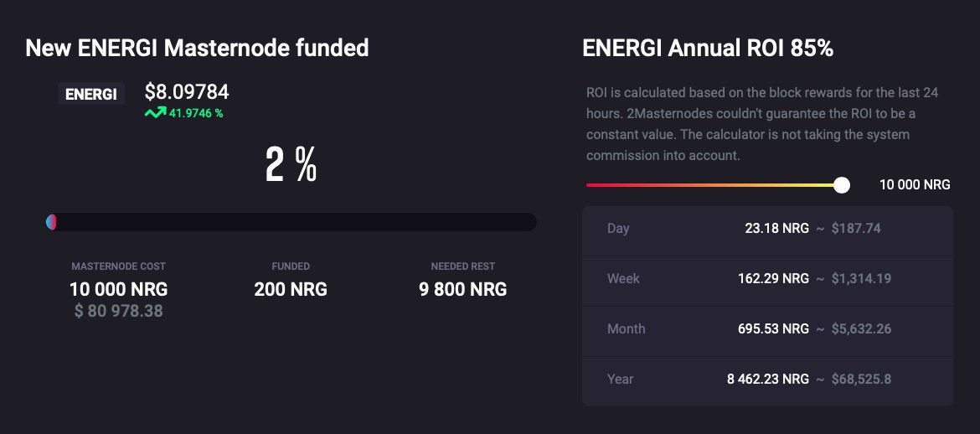
Task: Click the masternode cost 10 000 NRG
Action: (x=118, y=290)
